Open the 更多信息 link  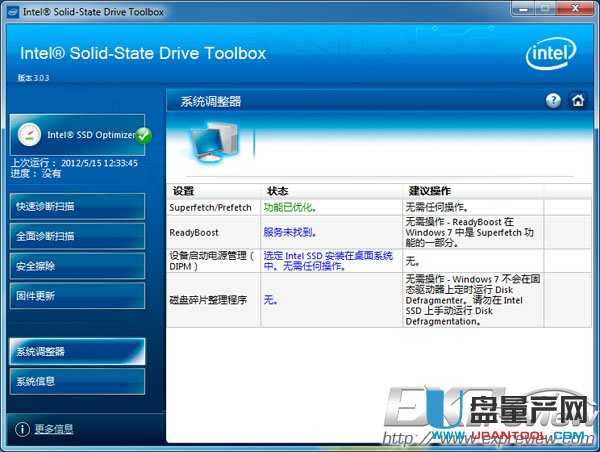coord(54,429)
